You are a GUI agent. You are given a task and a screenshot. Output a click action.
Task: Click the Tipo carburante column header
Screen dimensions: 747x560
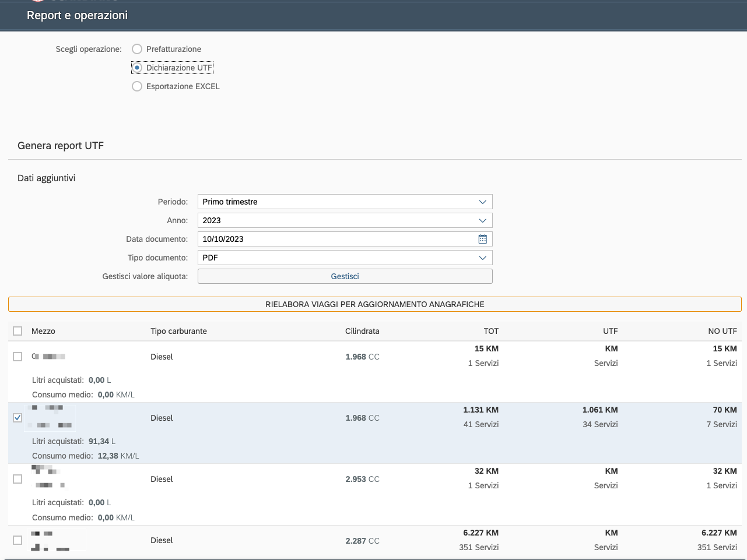coord(178,331)
